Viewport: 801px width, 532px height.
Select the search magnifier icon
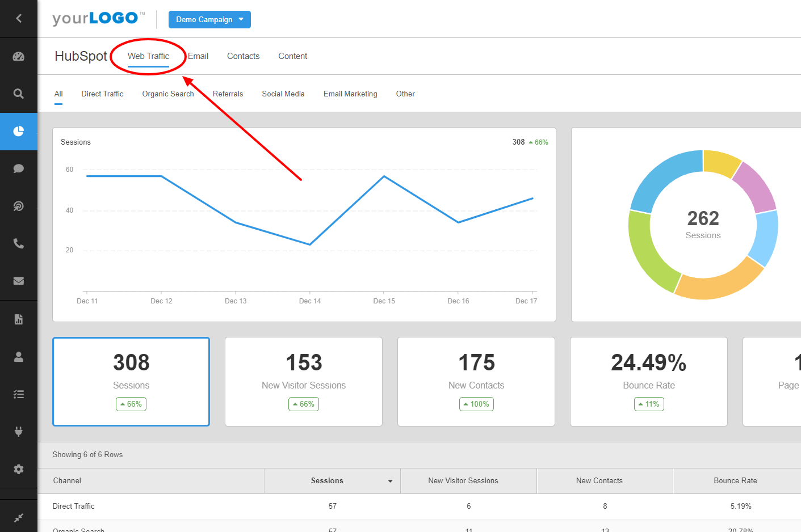pos(19,94)
